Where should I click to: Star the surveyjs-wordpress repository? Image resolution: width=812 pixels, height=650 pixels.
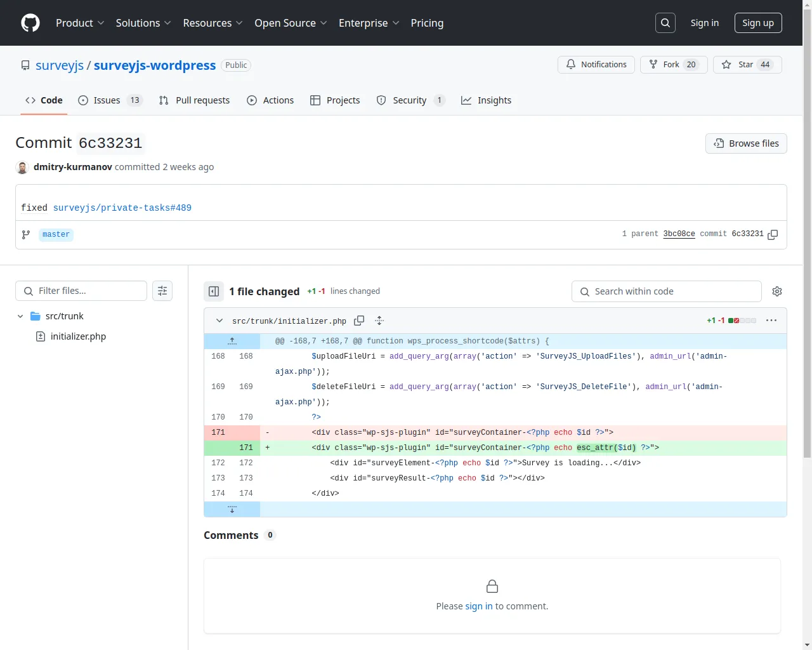tap(747, 65)
